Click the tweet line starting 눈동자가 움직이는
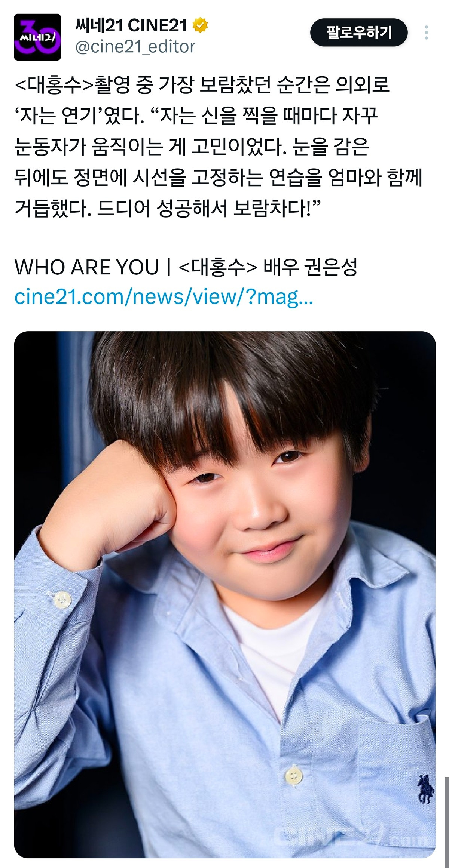Viewport: 449px width, 868px height. (x=192, y=146)
